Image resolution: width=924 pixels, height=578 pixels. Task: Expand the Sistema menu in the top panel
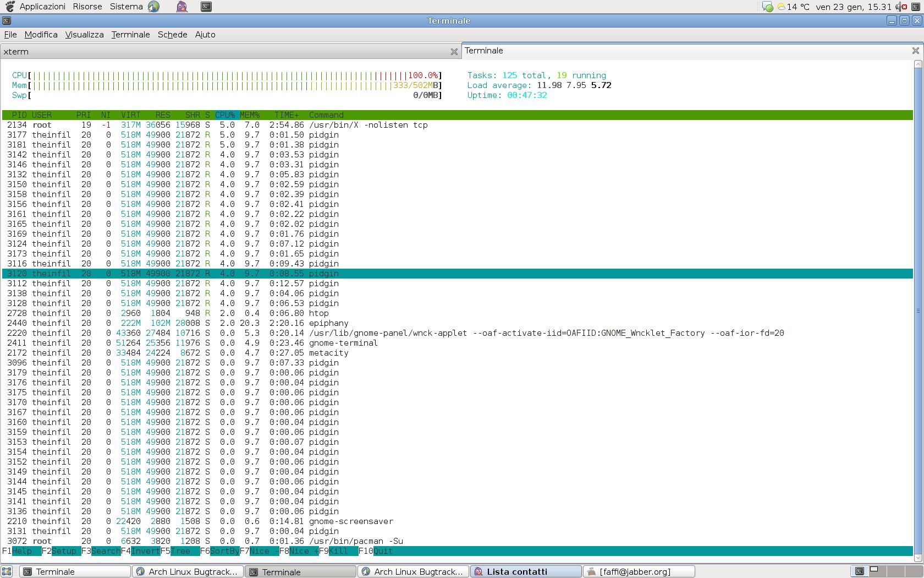point(126,7)
